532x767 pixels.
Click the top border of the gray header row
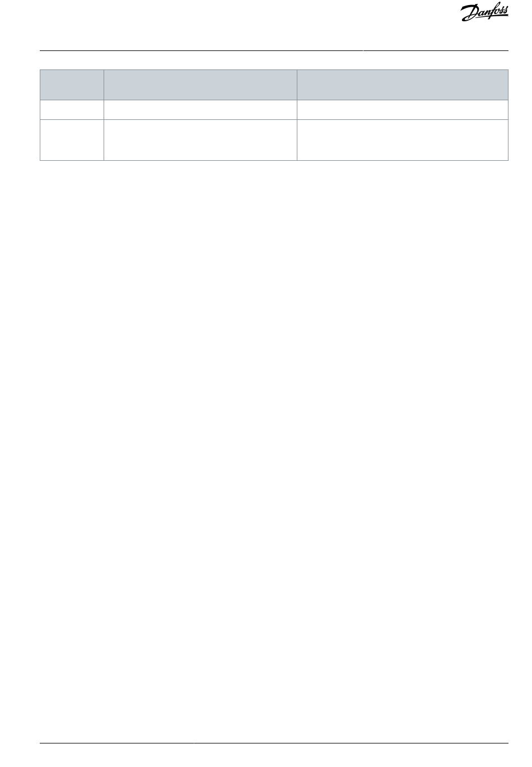click(274, 70)
